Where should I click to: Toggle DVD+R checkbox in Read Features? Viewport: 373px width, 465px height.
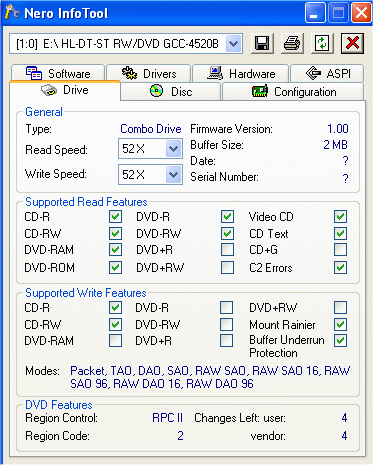point(227,249)
